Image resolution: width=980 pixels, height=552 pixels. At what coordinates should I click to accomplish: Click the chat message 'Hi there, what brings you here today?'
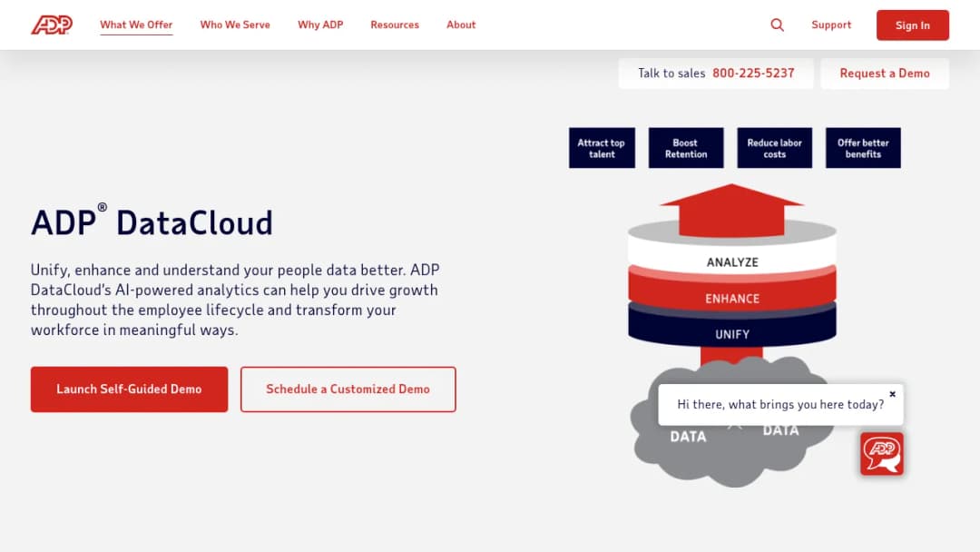[780, 404]
